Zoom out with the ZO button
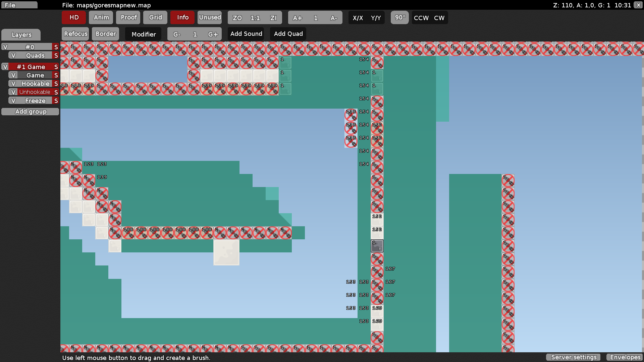 point(237,18)
